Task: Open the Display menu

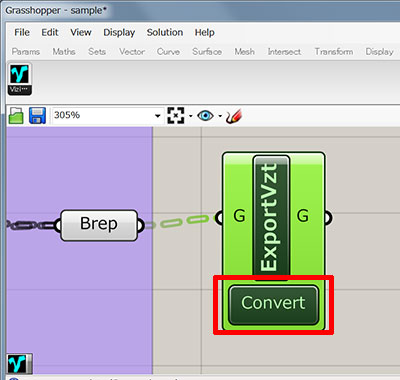Action: (119, 32)
